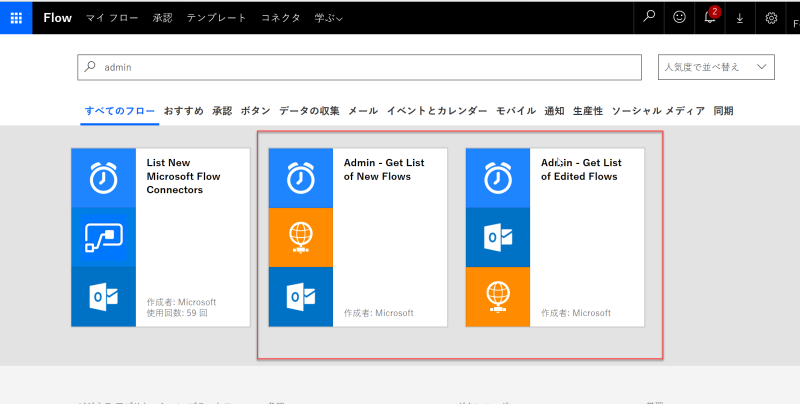Screen dimensions: 800x404
Task: Open the feedback smiley icon
Action: [679, 17]
